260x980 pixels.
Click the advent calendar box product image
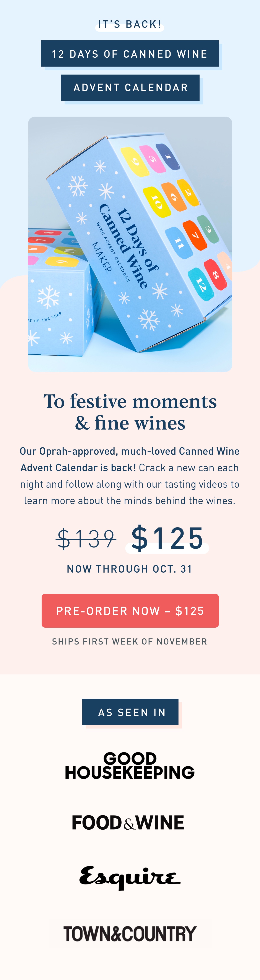tap(130, 244)
